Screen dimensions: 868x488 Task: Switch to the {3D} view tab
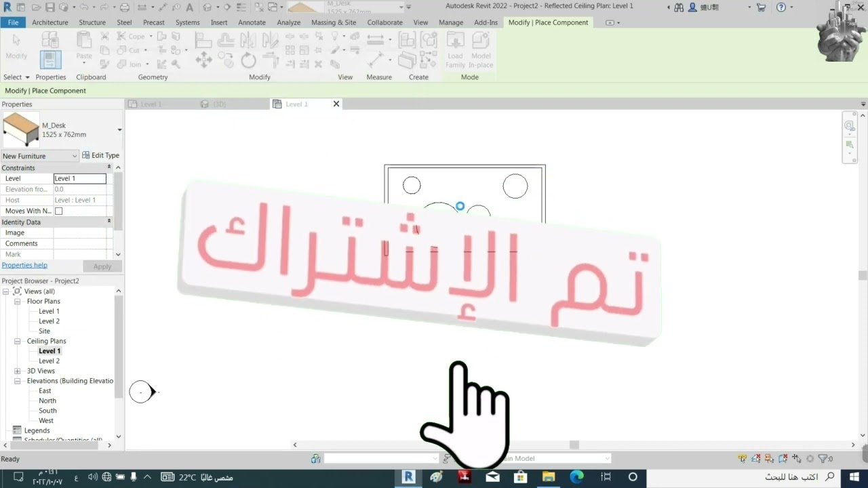(219, 104)
